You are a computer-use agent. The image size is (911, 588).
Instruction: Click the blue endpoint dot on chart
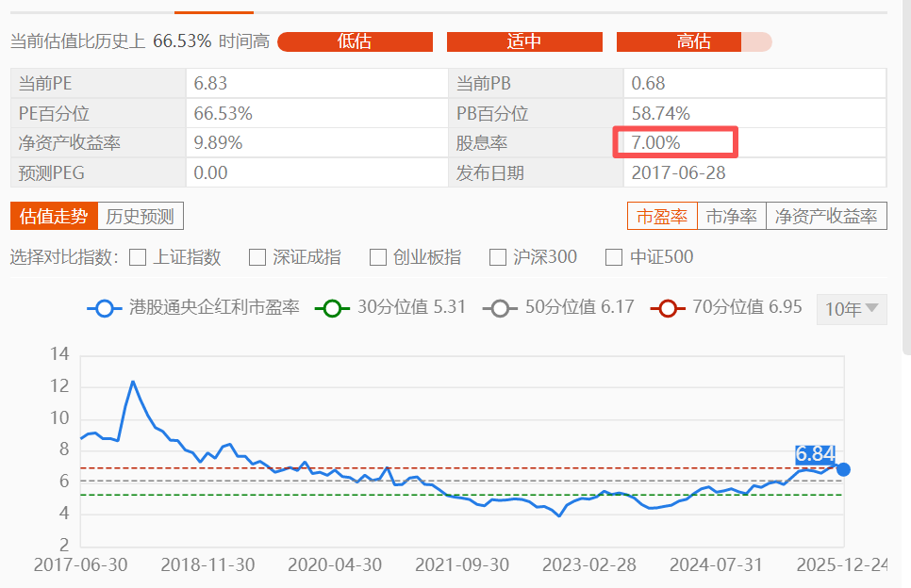[x=844, y=469]
